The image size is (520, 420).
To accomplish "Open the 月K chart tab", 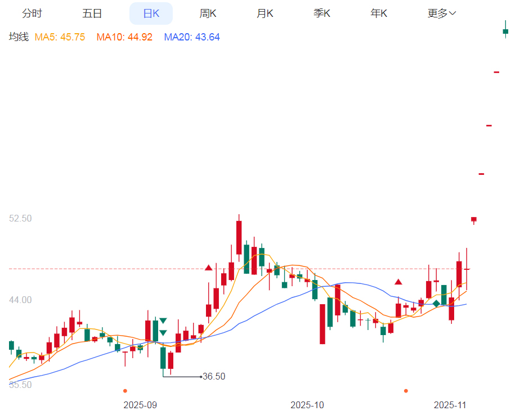I will tap(265, 13).
